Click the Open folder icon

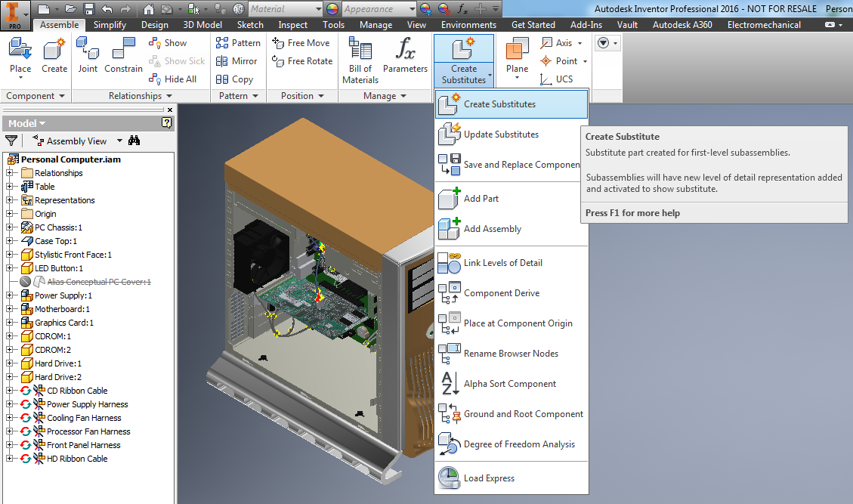point(70,9)
